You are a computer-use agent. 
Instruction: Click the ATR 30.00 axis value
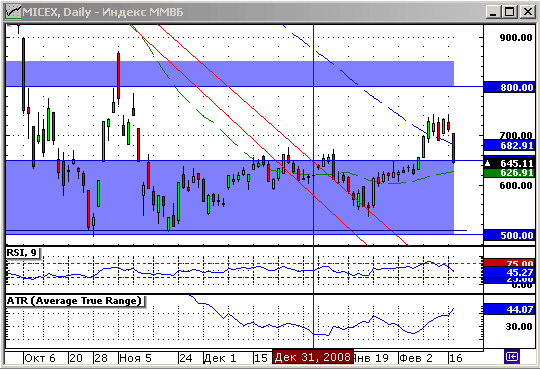click(519, 326)
